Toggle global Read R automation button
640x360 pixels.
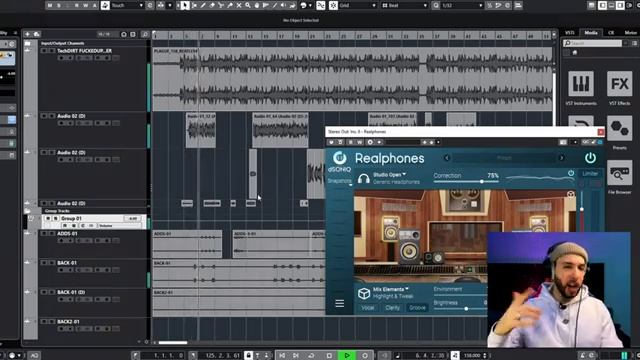tap(77, 5)
